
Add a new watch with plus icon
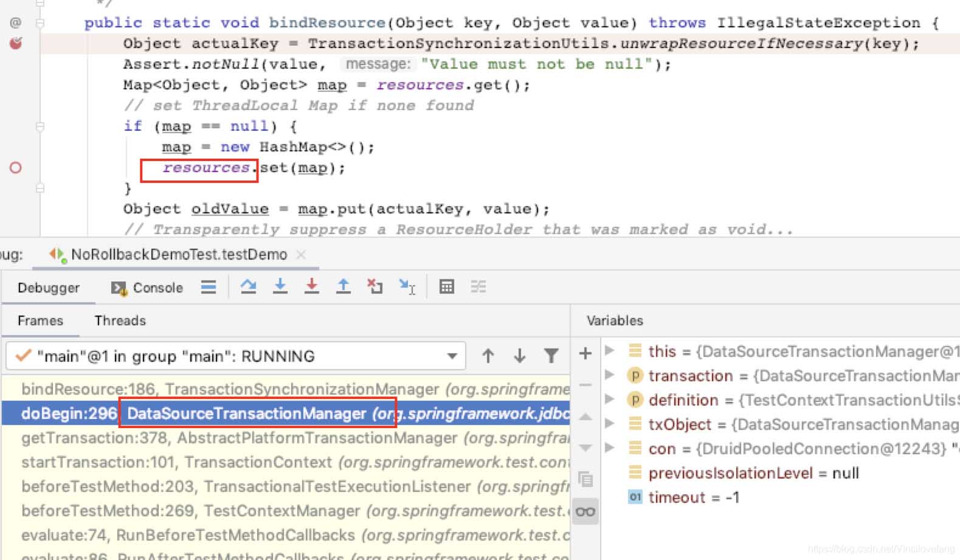tap(585, 353)
